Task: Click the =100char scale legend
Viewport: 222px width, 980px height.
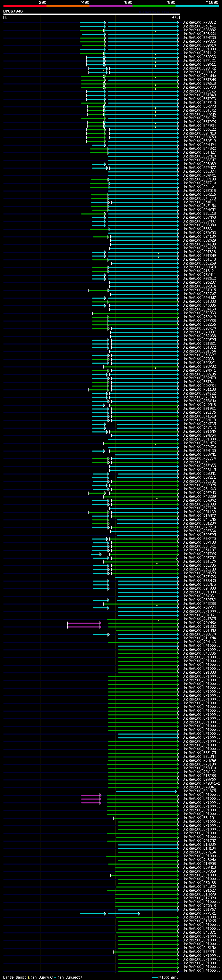Action: point(165,977)
